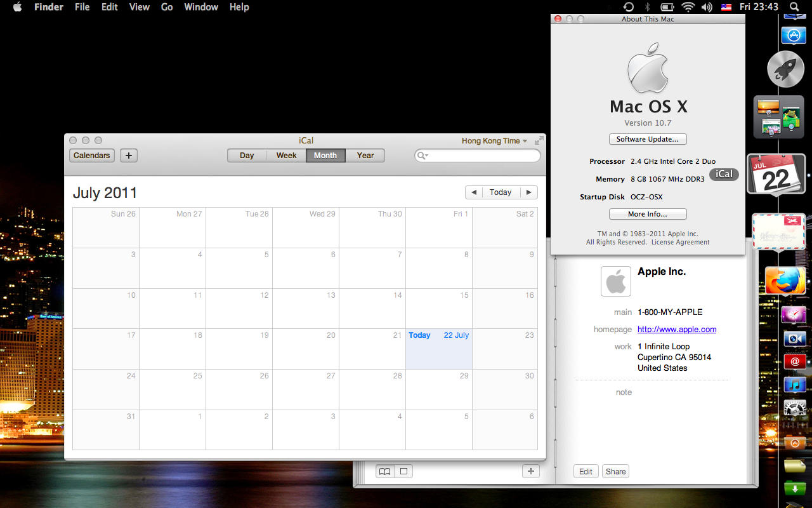Click in the iCal search field
Image resolution: width=812 pixels, height=508 pixels.
(478, 156)
